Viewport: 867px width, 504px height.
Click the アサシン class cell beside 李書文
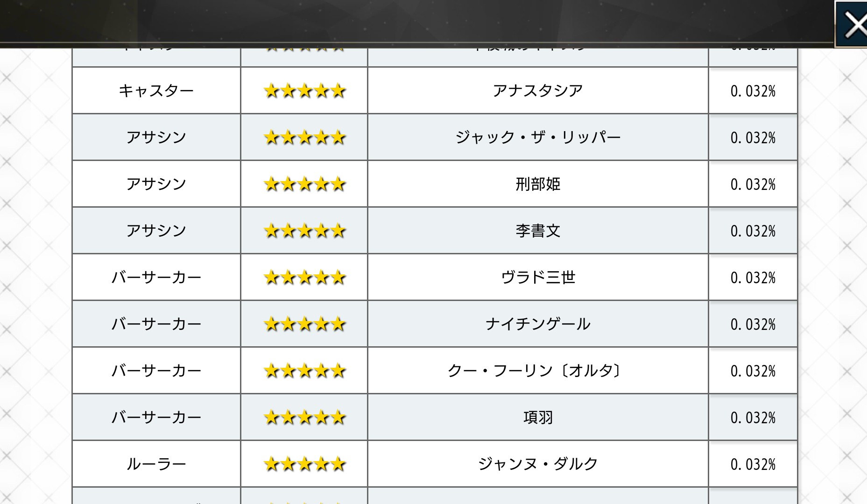coord(156,231)
